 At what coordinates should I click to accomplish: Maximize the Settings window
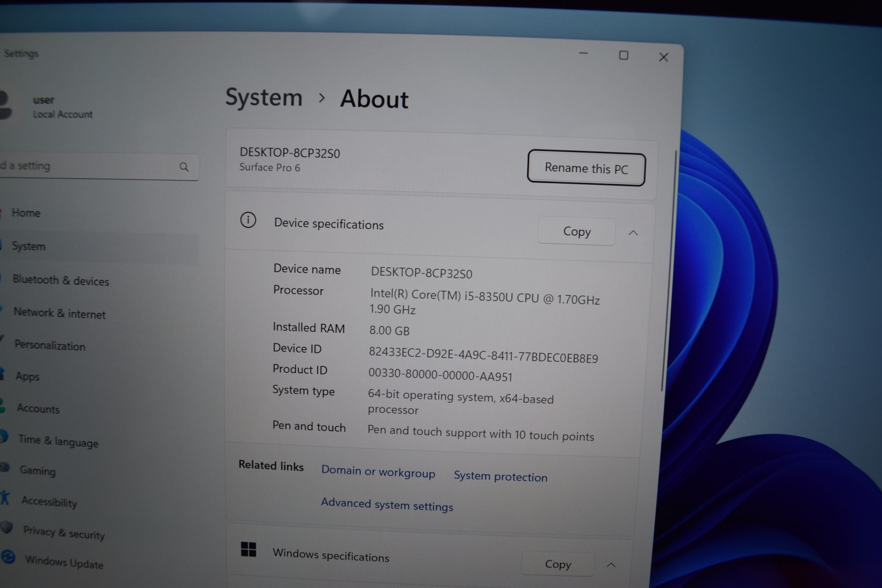(624, 55)
